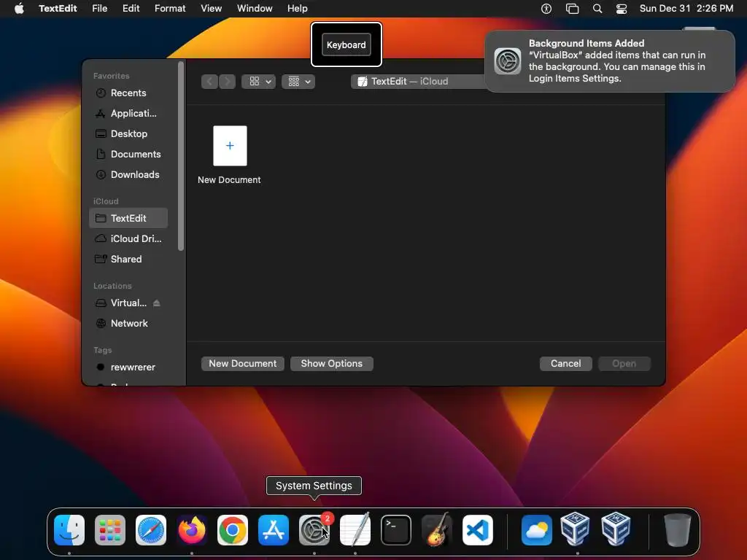747x560 pixels.
Task: Open the icon view options dropdown
Action: point(259,82)
